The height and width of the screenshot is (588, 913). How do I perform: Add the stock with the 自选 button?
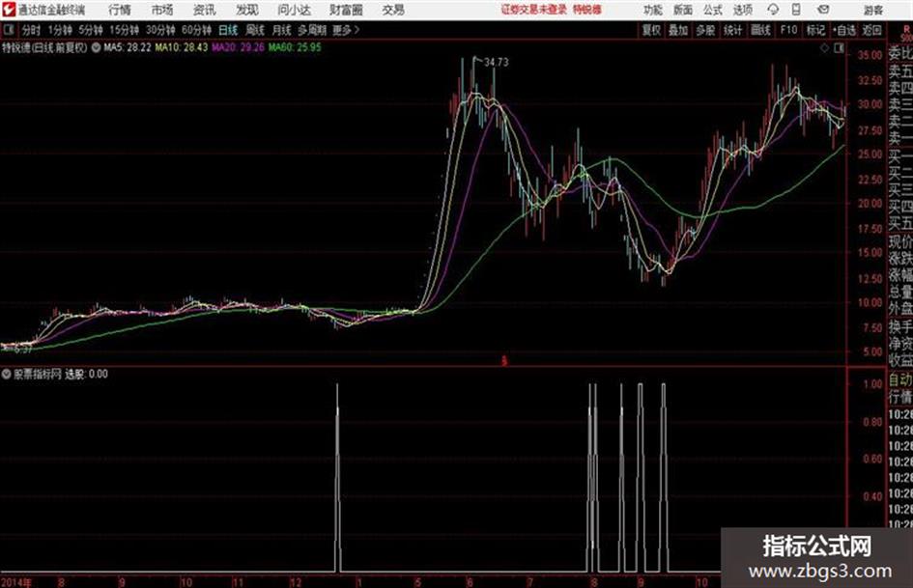(x=843, y=30)
